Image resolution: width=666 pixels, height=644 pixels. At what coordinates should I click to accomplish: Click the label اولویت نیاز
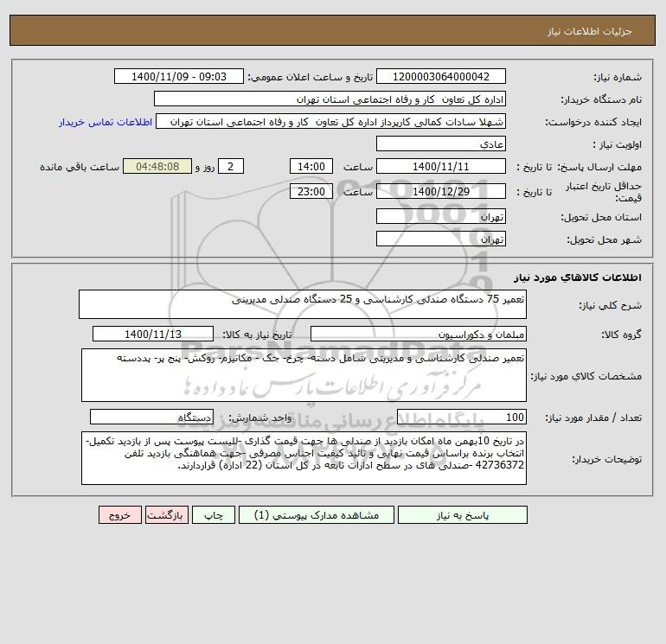click(618, 144)
